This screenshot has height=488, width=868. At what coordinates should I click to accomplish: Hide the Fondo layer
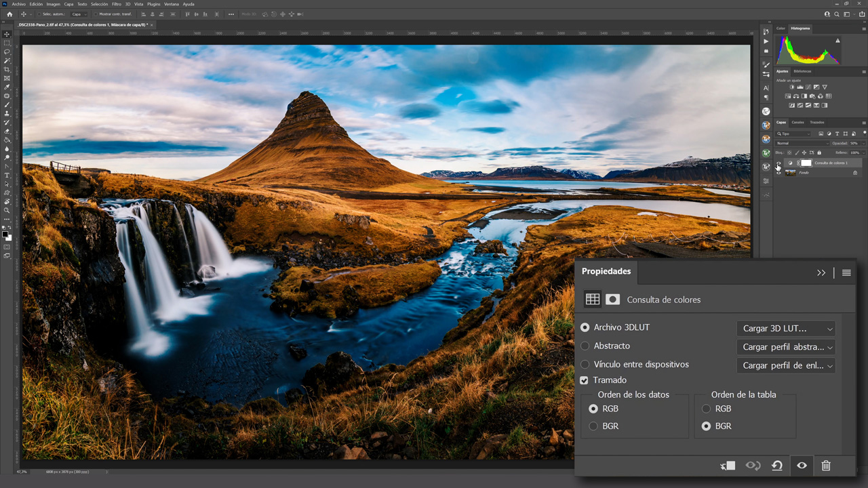(x=778, y=173)
